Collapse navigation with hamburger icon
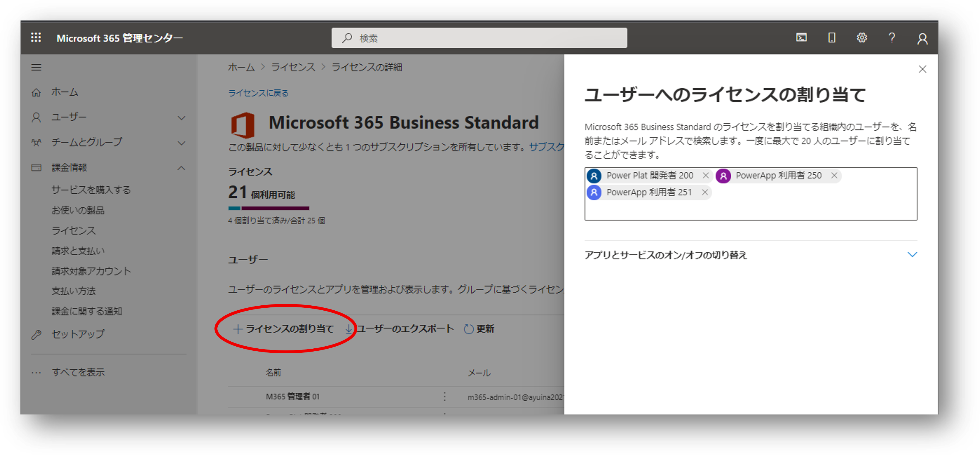Screen dimensions: 980x456 pyautogui.click(x=36, y=68)
